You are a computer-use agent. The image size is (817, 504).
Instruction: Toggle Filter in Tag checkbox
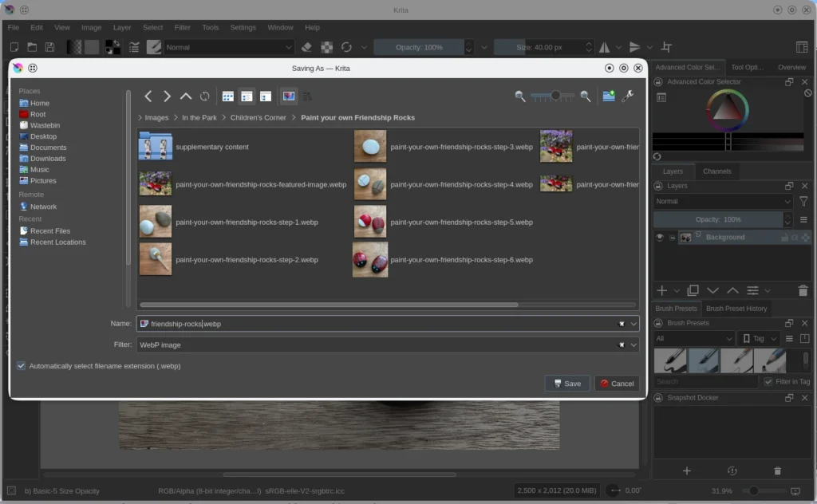(x=768, y=382)
